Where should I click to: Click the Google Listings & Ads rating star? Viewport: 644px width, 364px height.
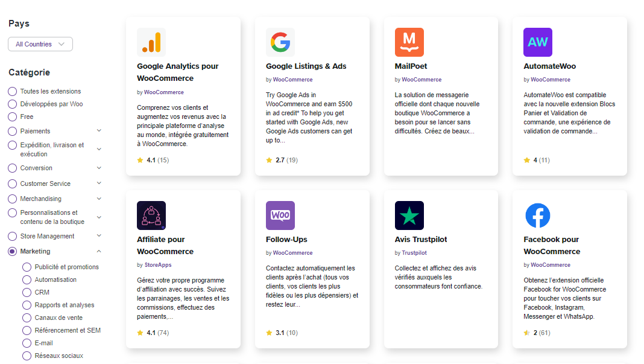coord(269,160)
